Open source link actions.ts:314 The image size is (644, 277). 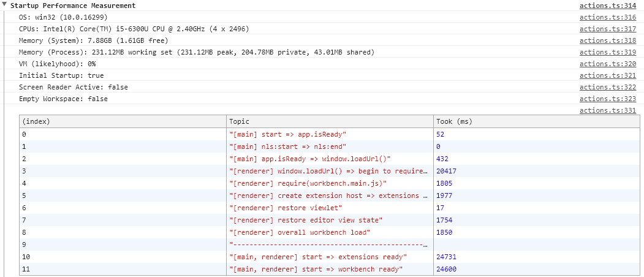[x=607, y=6]
